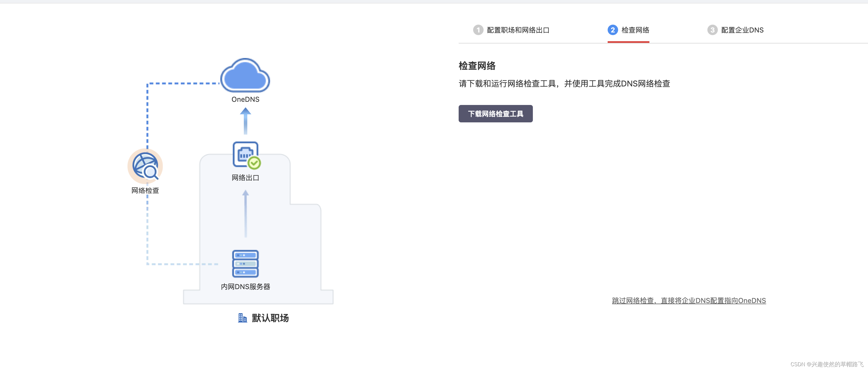Screen dimensions: 868x370
Task: Click the building icon beside 默认职场
Action: (x=242, y=318)
